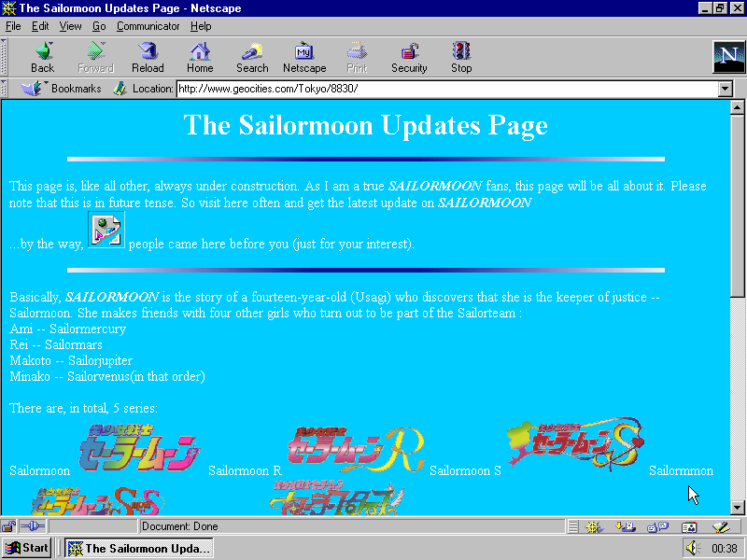Click the vertical scrollbar thumb
The width and height of the screenshot is (747, 560).
click(x=737, y=204)
